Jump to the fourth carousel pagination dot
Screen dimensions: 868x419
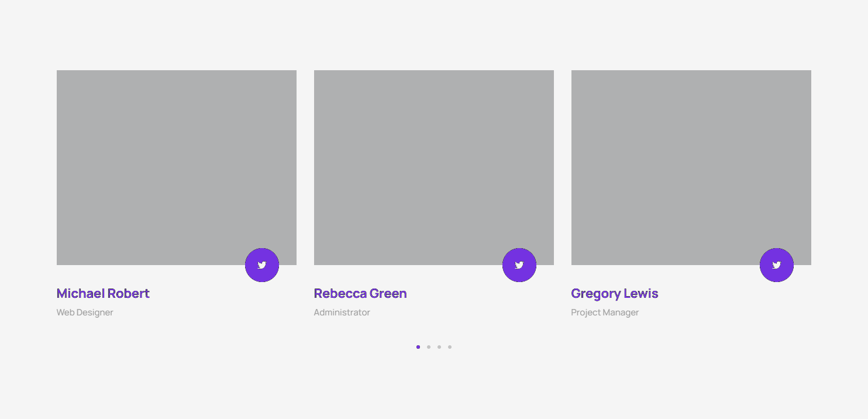[x=450, y=347]
